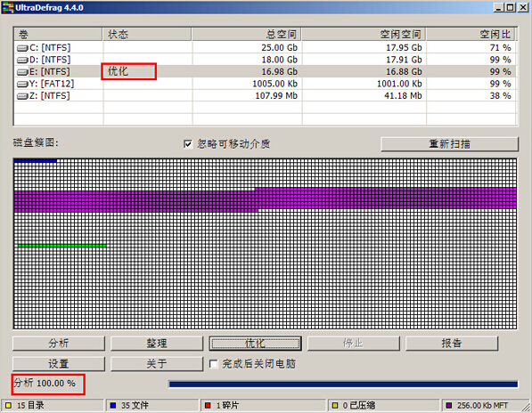Select row C: [NTFS]
This screenshot has height=413, width=532.
[265, 48]
